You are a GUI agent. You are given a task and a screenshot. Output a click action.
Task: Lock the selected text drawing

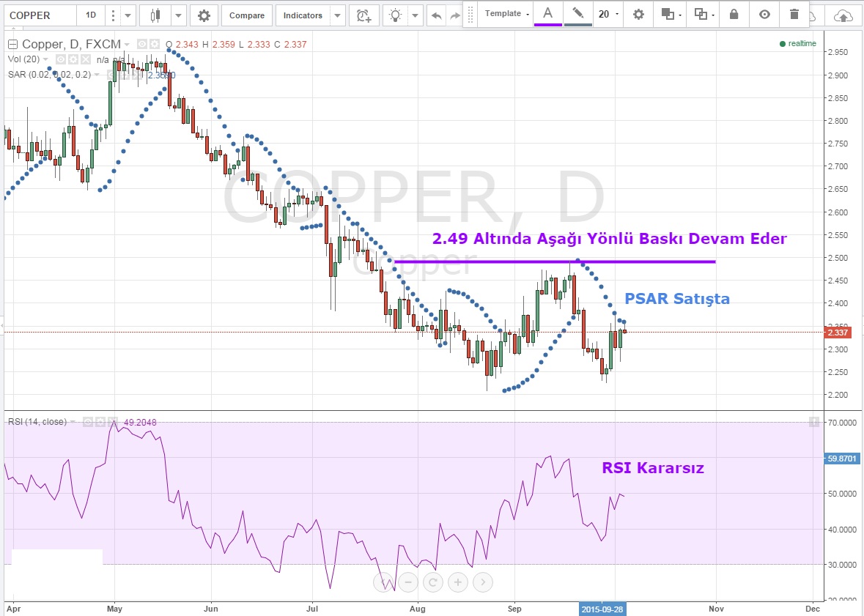(x=734, y=14)
